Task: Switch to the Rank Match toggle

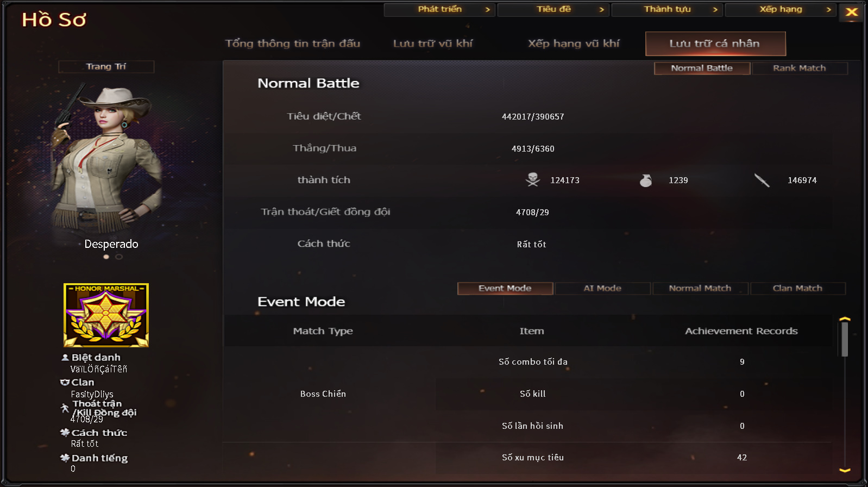Action: pyautogui.click(x=799, y=68)
